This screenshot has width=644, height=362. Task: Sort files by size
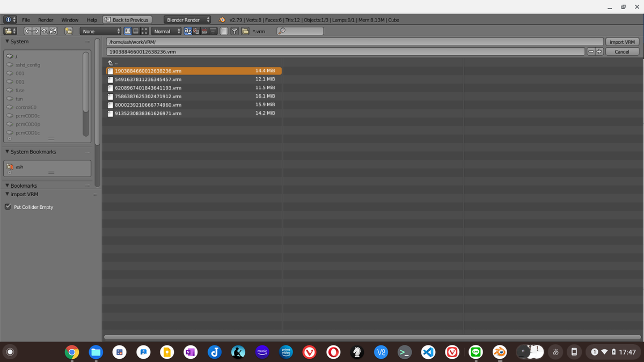(213, 31)
